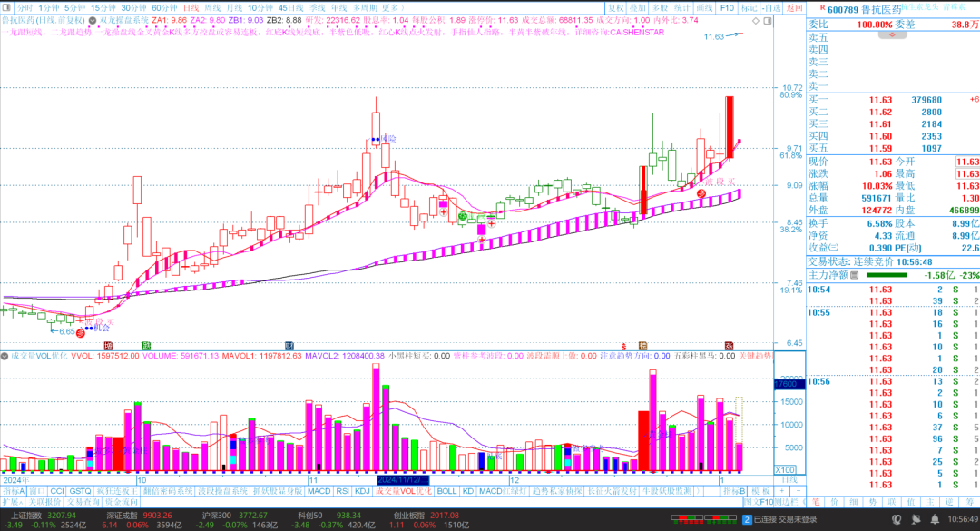Screen dimensions: 980x531
Task: Switch to 分时 intraday chart
Action: pos(25,8)
